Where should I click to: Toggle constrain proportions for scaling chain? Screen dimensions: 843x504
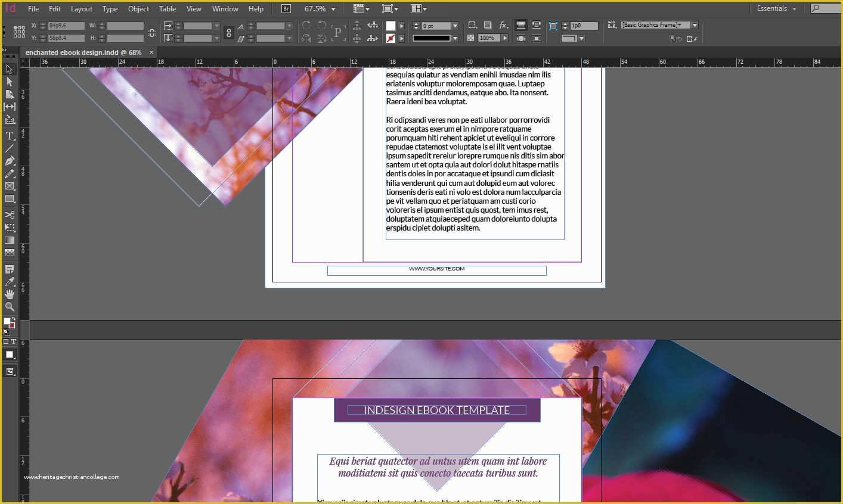229,33
